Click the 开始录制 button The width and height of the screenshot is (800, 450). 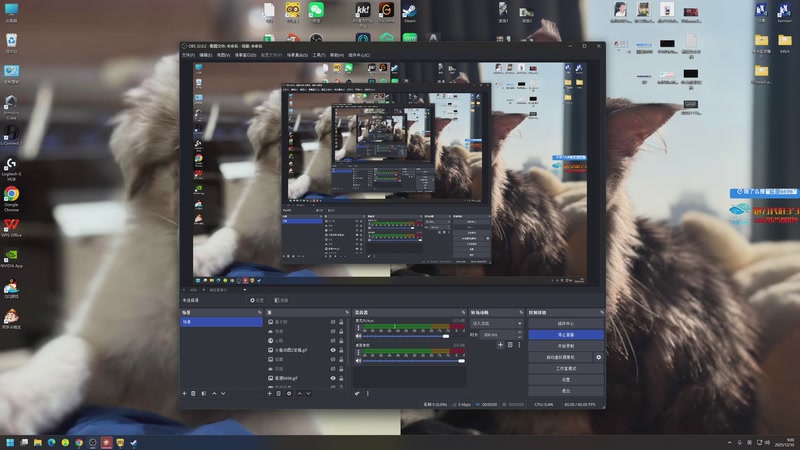point(566,346)
